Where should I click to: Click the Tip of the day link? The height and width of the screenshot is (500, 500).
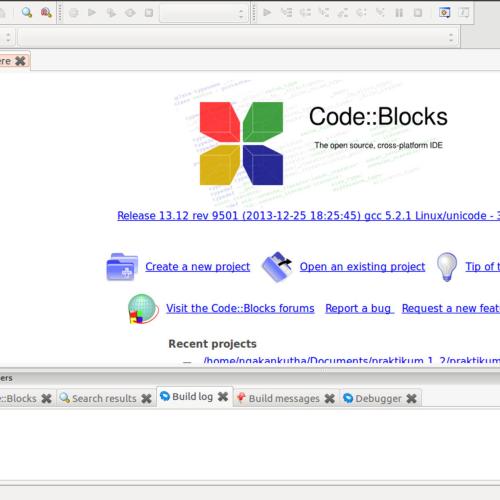point(483,267)
